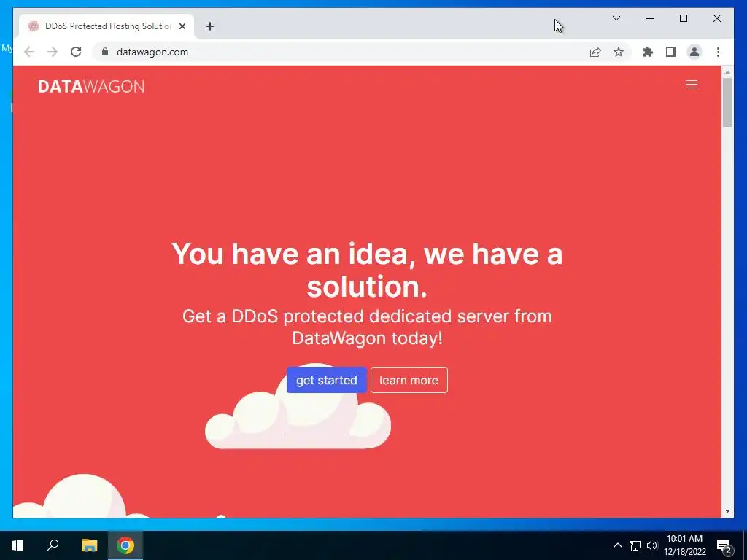Share this page using the share icon
Viewport: 747px width, 560px height.
pyautogui.click(x=595, y=52)
